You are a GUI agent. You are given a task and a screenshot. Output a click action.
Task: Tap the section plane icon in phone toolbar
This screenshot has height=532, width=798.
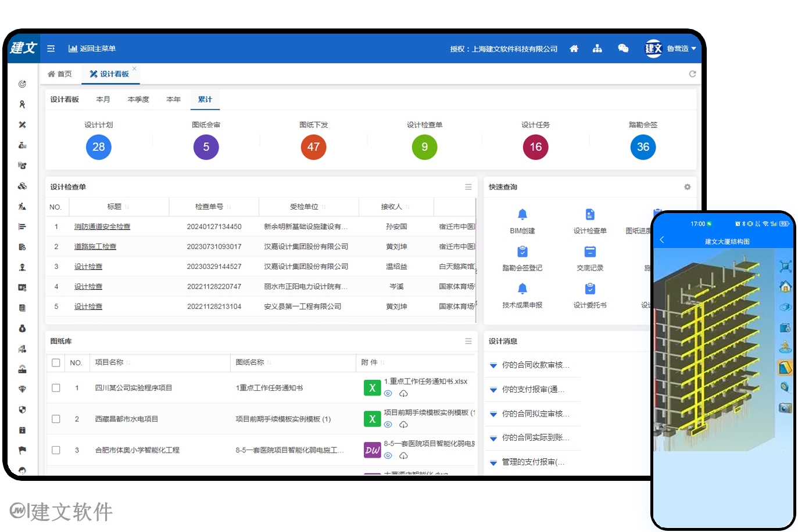pos(785,367)
